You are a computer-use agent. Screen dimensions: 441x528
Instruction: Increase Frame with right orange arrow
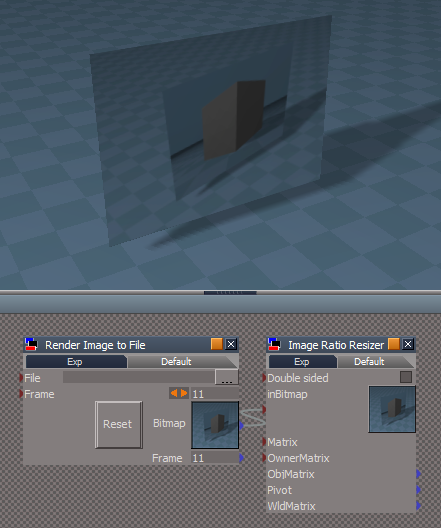click(x=184, y=393)
